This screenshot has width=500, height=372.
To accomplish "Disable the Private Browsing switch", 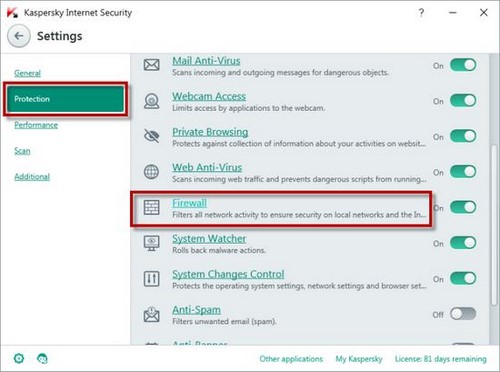I will pos(463,136).
